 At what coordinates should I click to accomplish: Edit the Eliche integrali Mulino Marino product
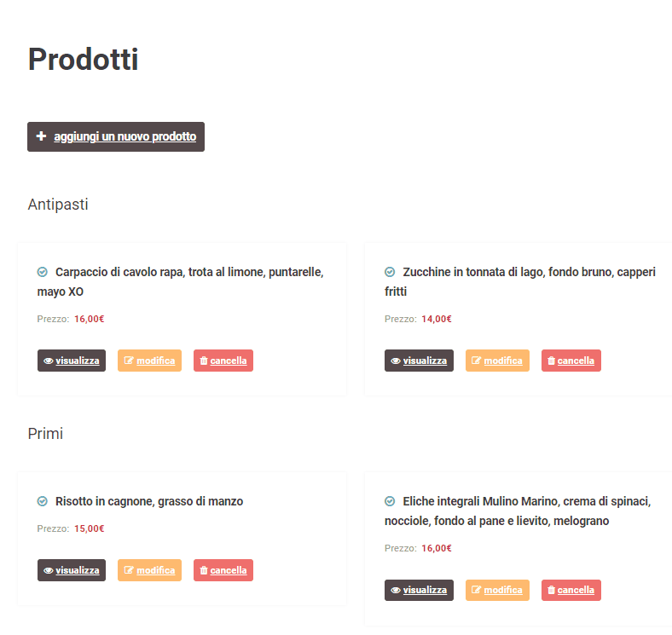point(497,591)
